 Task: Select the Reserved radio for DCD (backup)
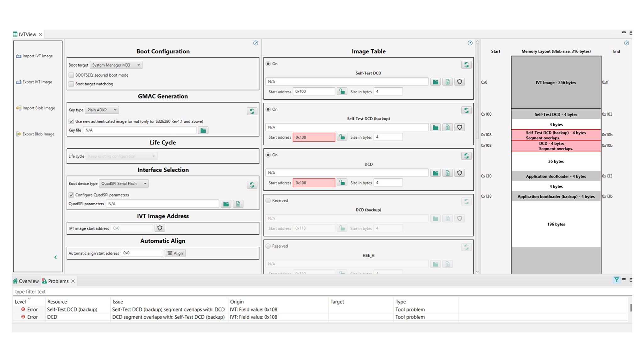tap(268, 200)
